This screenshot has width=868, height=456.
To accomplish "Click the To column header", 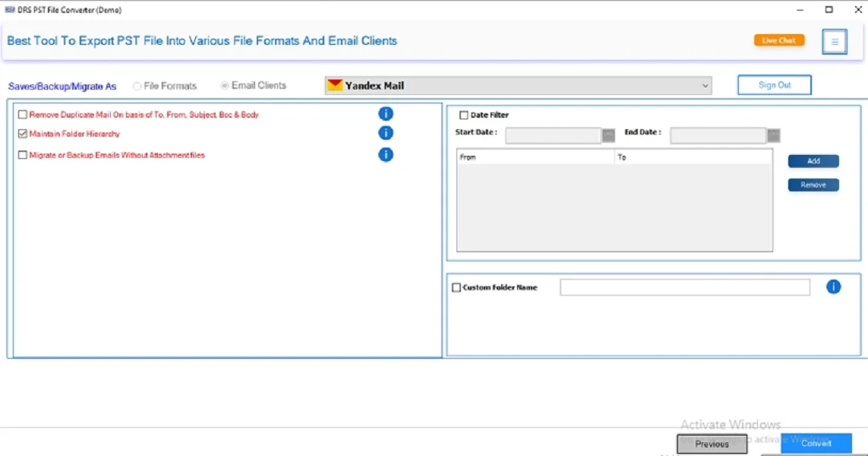I will (693, 157).
